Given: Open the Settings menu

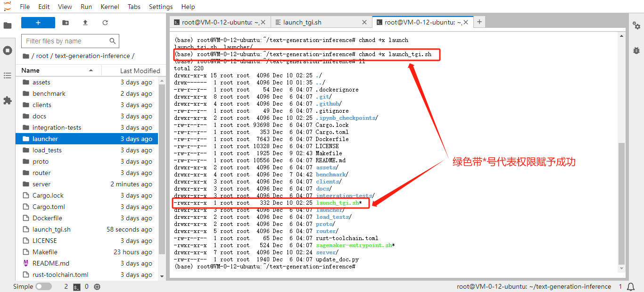Looking at the screenshot, I should 161,7.
